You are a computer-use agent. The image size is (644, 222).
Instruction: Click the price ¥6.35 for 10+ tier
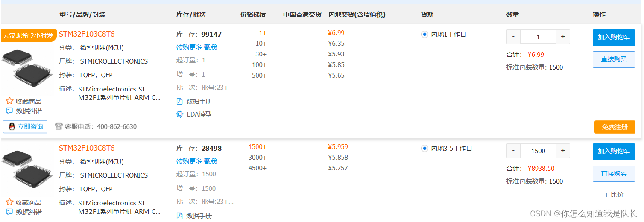point(336,43)
